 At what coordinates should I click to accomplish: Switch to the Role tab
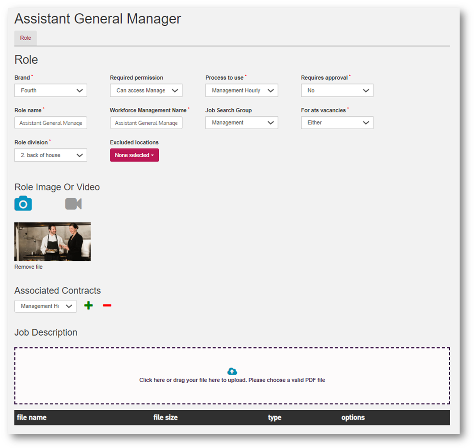point(25,38)
